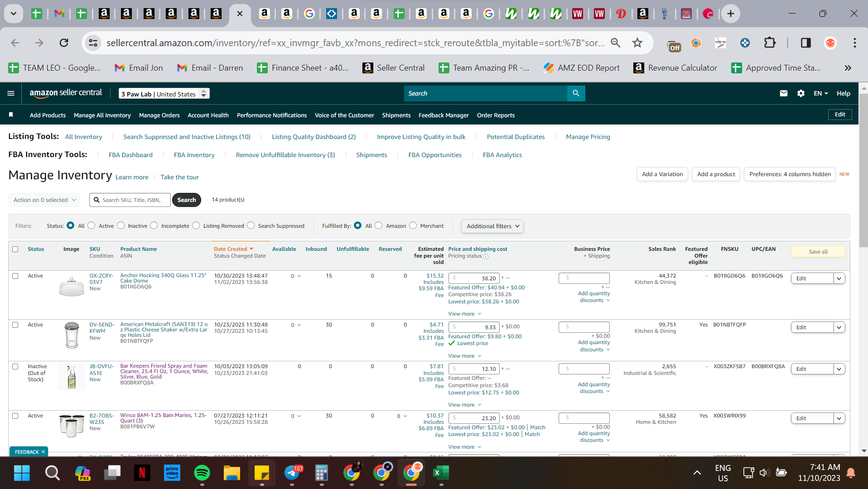868x489 pixels.
Task: Toggle the Chrome side panel icon
Action: (805, 43)
